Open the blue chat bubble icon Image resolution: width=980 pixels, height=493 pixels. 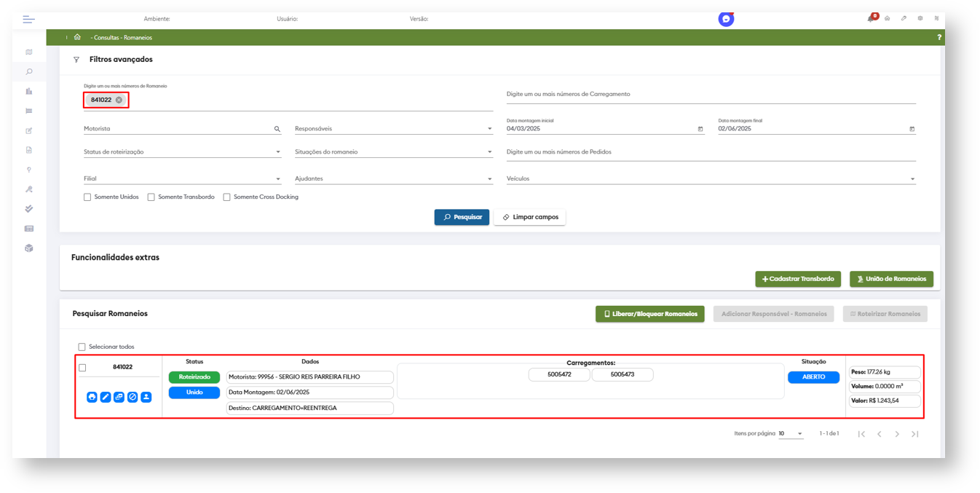coord(726,20)
